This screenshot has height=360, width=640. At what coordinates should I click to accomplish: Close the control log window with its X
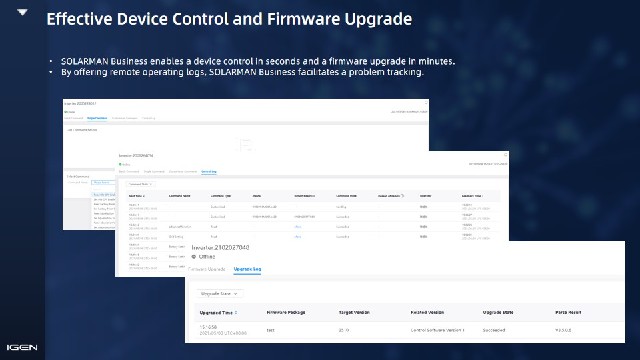pos(505,155)
